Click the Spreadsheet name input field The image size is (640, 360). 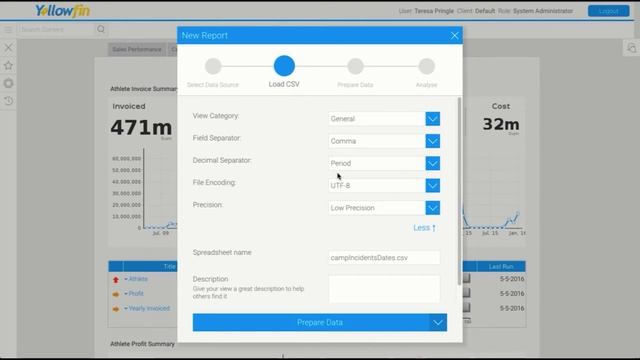click(384, 258)
